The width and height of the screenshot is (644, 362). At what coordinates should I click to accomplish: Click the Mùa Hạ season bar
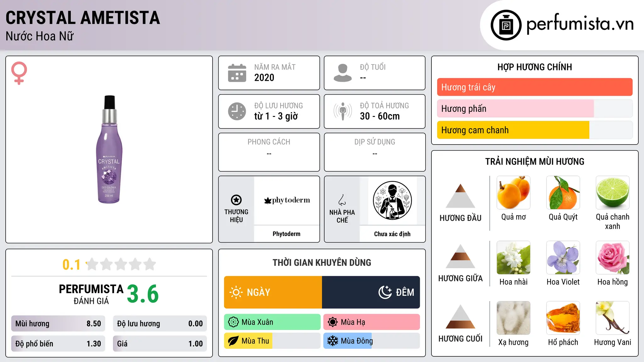(372, 322)
